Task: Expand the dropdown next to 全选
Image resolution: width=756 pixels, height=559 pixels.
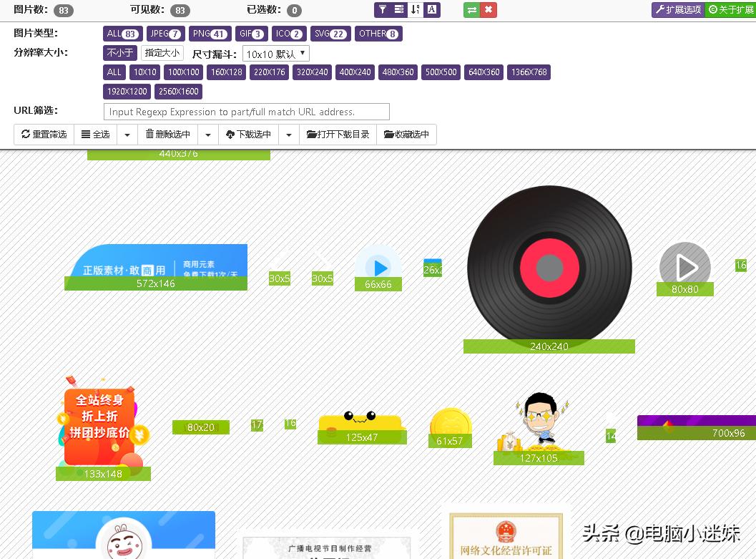Action: [126, 135]
